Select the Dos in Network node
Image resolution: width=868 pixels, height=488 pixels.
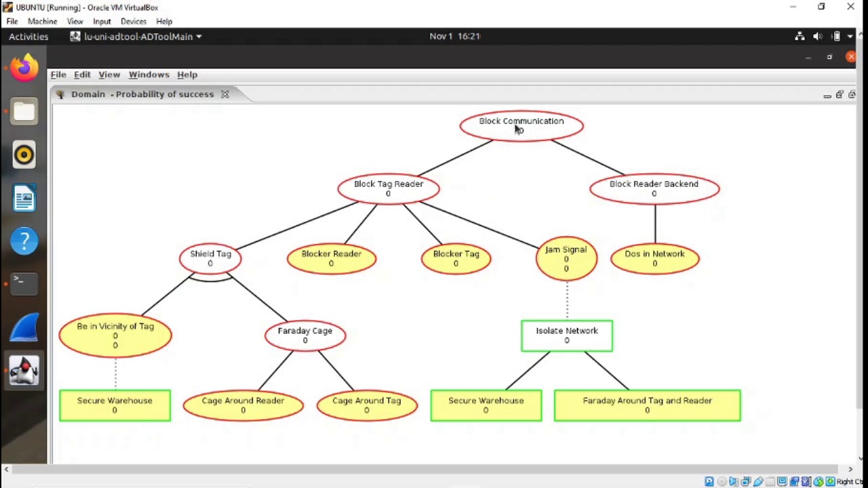(654, 259)
